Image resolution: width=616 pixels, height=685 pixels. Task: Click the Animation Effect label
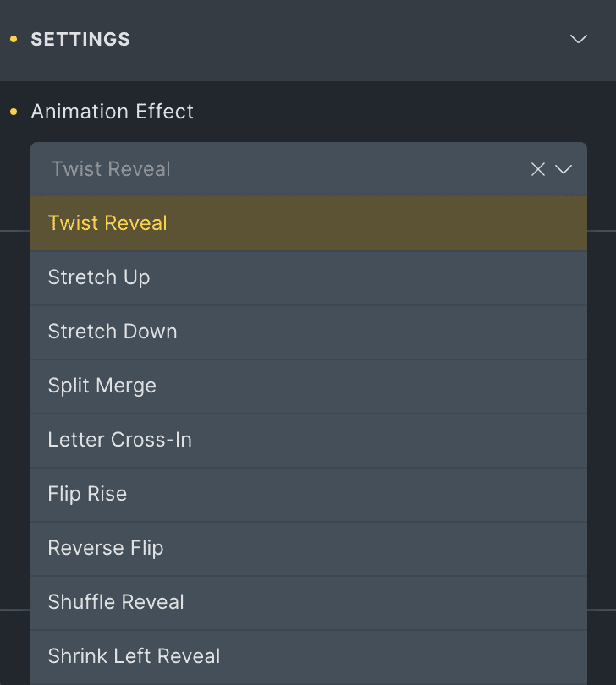[113, 112]
